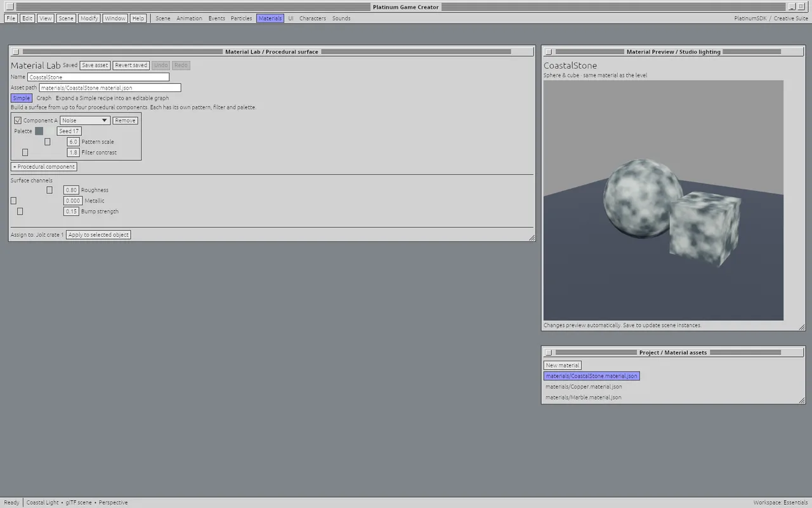Switch to the Events tab

[217, 18]
